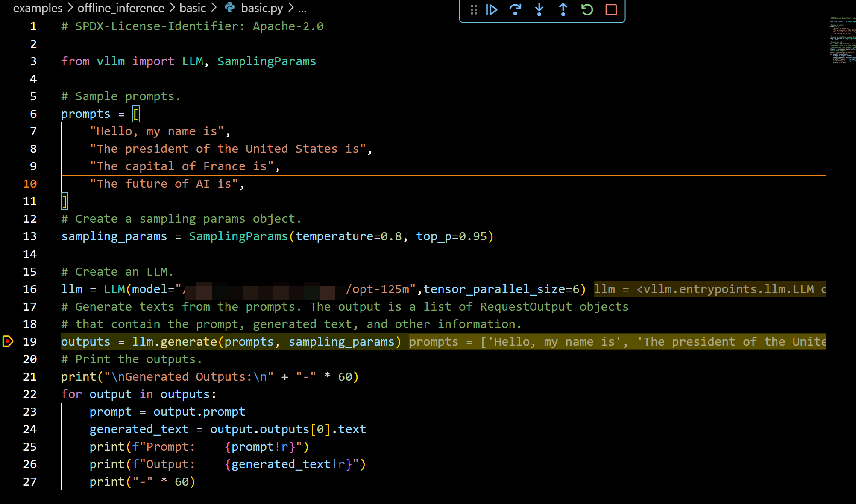Stop debugging with the square icon
Image resolution: width=856 pixels, height=504 pixels.
pos(611,9)
